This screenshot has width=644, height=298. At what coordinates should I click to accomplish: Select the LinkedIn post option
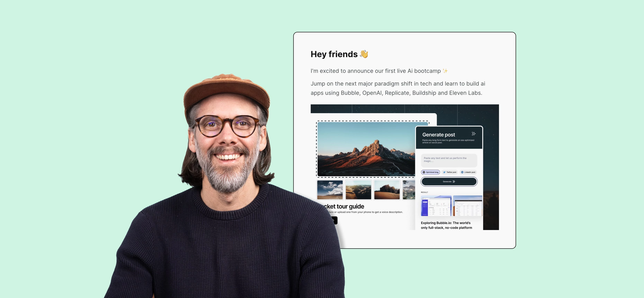[x=468, y=172]
